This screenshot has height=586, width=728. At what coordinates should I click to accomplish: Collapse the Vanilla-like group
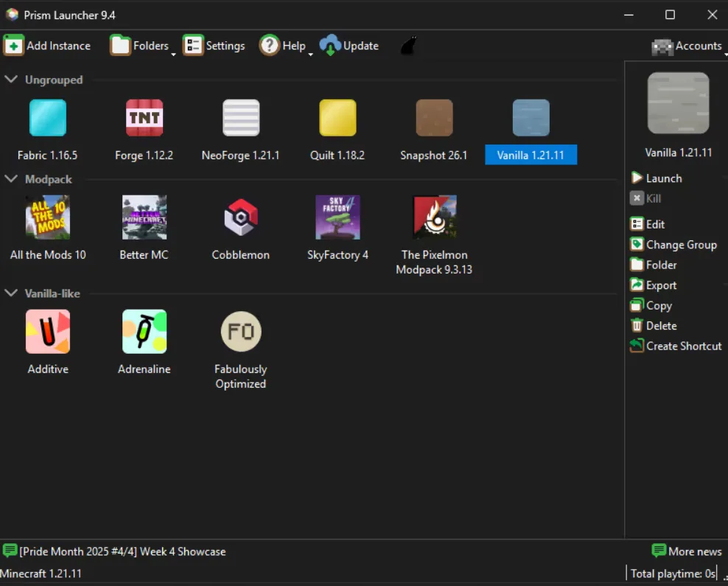click(x=11, y=293)
